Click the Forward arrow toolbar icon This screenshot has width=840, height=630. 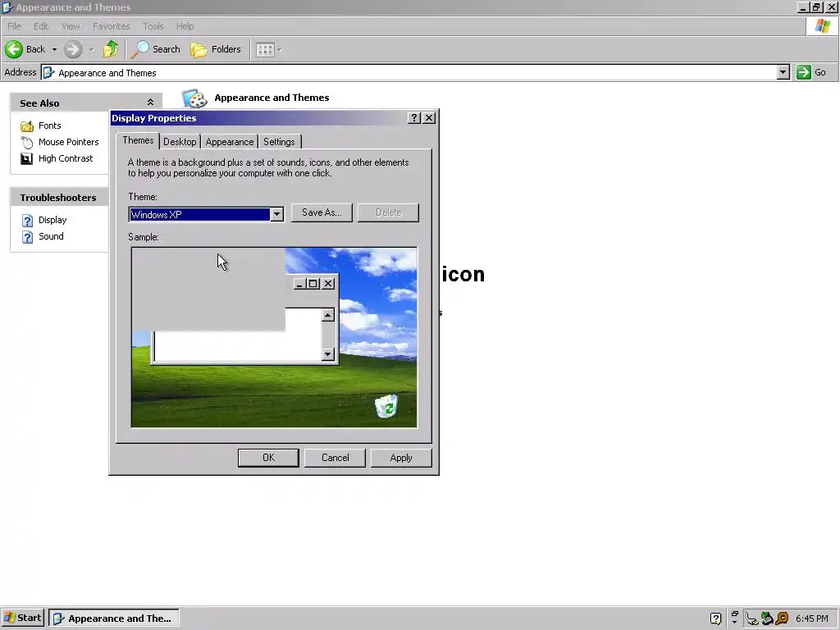[x=73, y=49]
